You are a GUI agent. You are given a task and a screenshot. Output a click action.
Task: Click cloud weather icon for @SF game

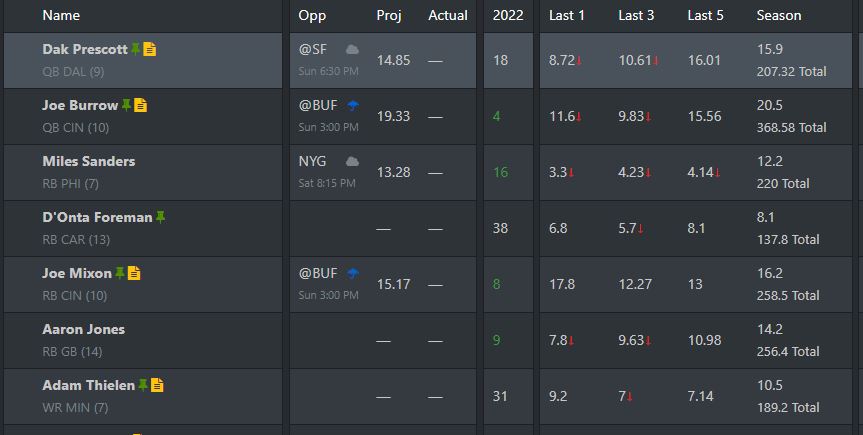click(x=352, y=50)
